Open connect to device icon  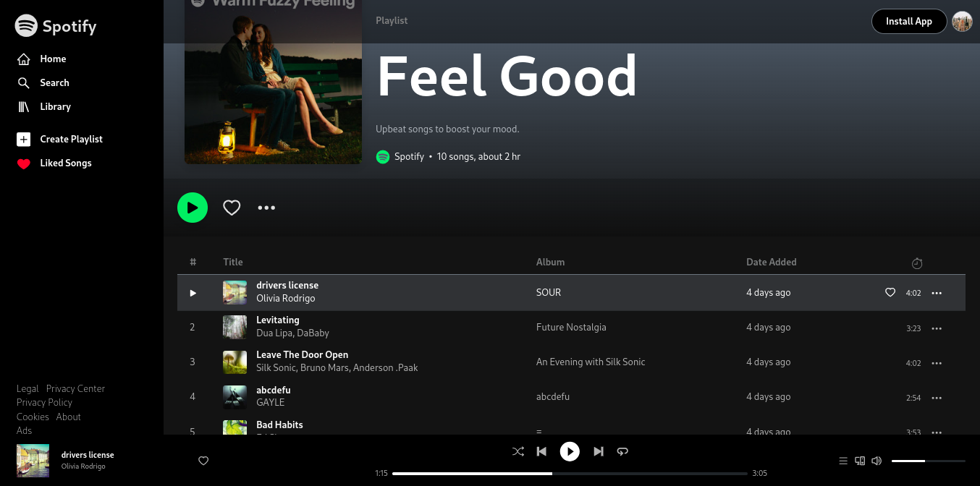[x=860, y=461]
